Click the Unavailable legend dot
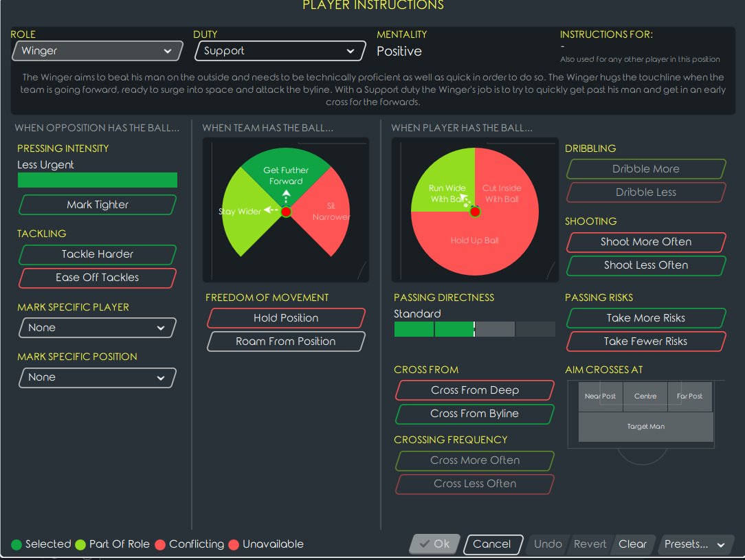This screenshot has width=745, height=560. (233, 545)
